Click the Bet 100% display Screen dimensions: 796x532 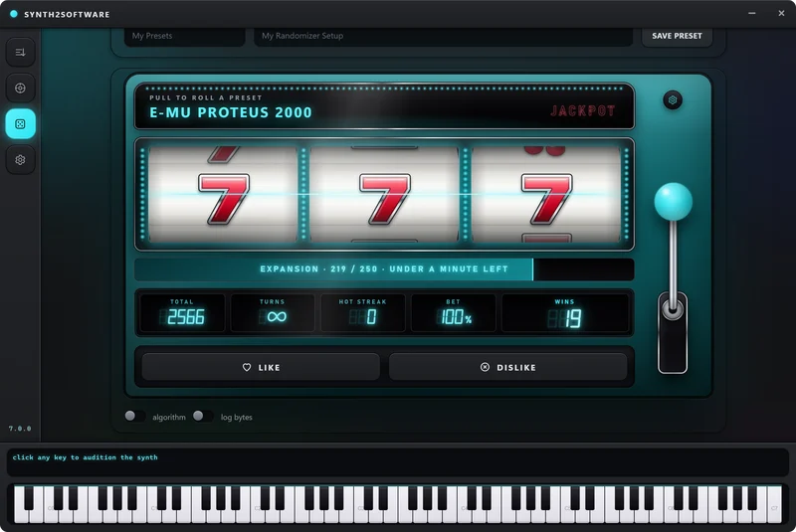[x=454, y=313]
